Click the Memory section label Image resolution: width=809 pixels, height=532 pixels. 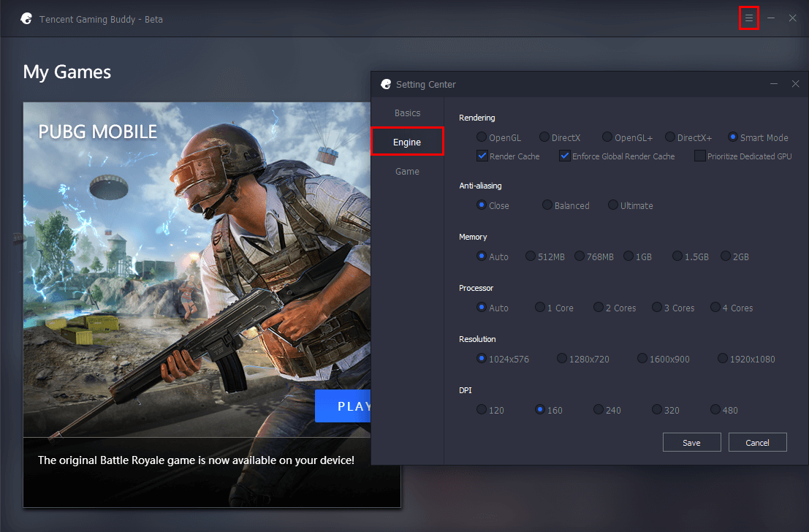[473, 237]
